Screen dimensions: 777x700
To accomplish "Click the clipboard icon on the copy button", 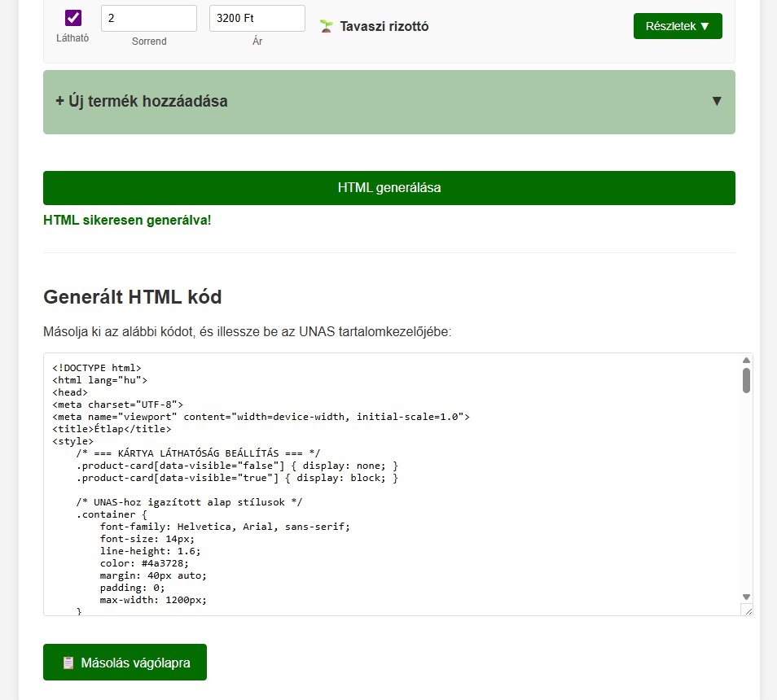I will click(68, 663).
